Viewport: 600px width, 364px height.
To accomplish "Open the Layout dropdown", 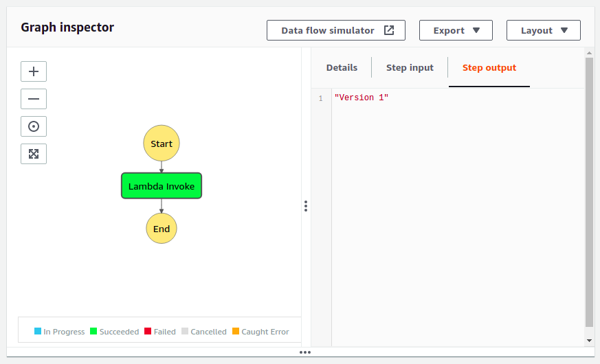I will click(544, 30).
